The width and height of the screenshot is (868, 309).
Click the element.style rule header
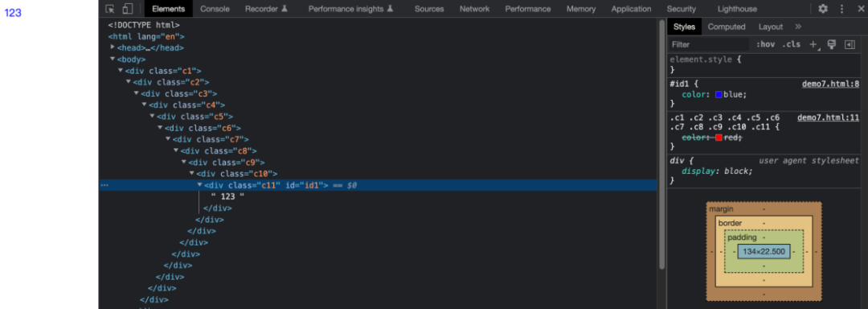(x=706, y=60)
